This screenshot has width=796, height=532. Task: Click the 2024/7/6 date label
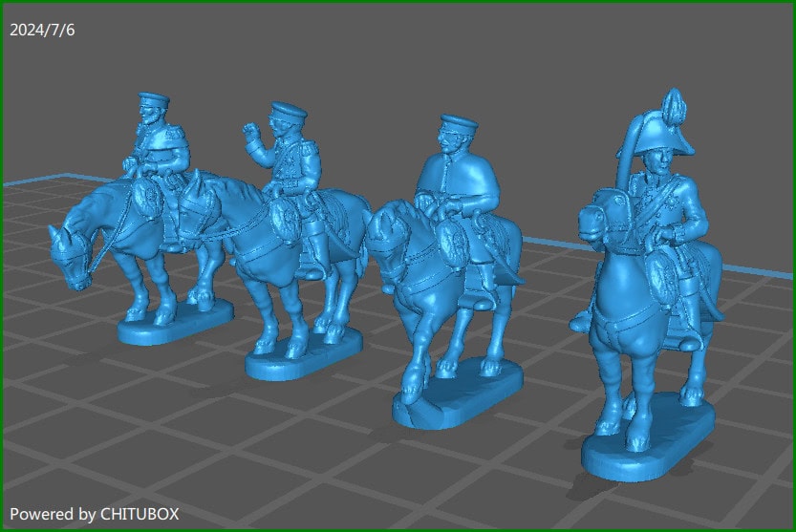tap(42, 31)
